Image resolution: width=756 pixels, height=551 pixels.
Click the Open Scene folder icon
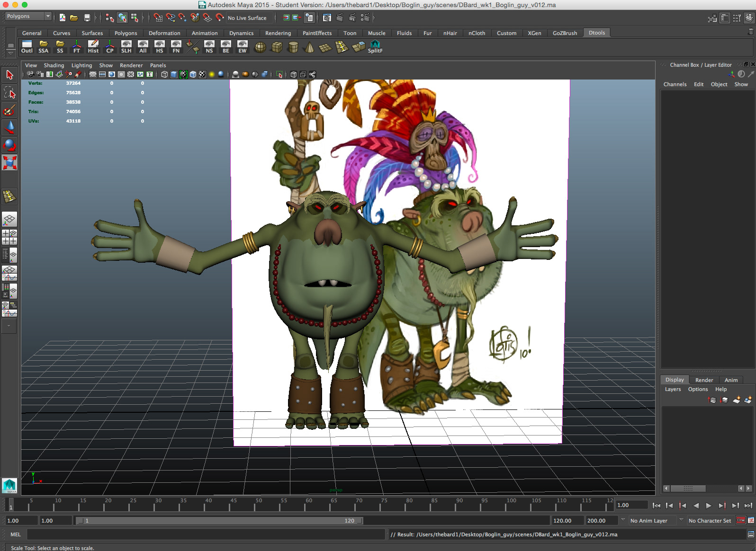point(74,18)
